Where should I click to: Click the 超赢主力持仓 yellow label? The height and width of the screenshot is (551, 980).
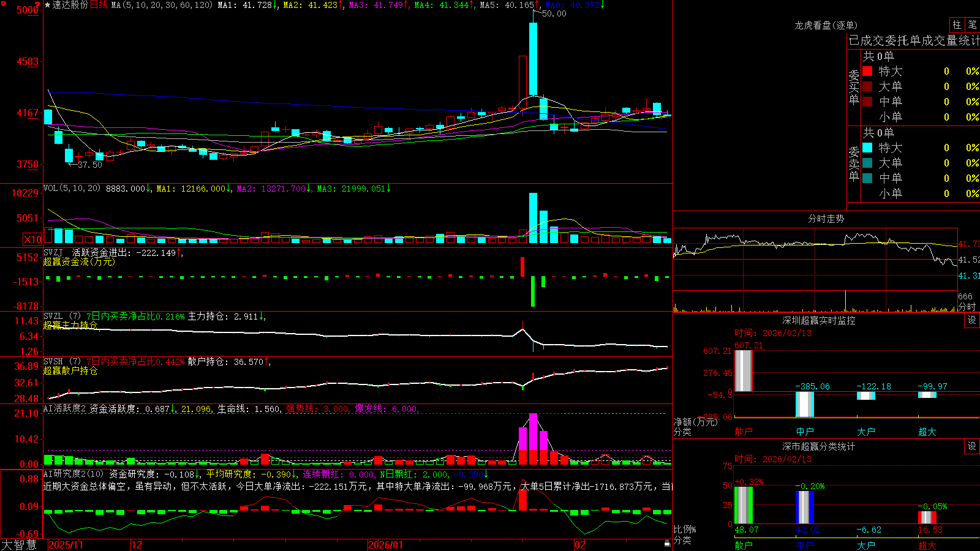point(70,325)
